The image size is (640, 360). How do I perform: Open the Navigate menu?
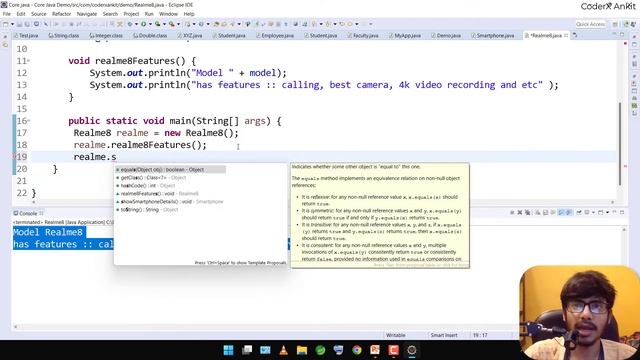pos(87,14)
